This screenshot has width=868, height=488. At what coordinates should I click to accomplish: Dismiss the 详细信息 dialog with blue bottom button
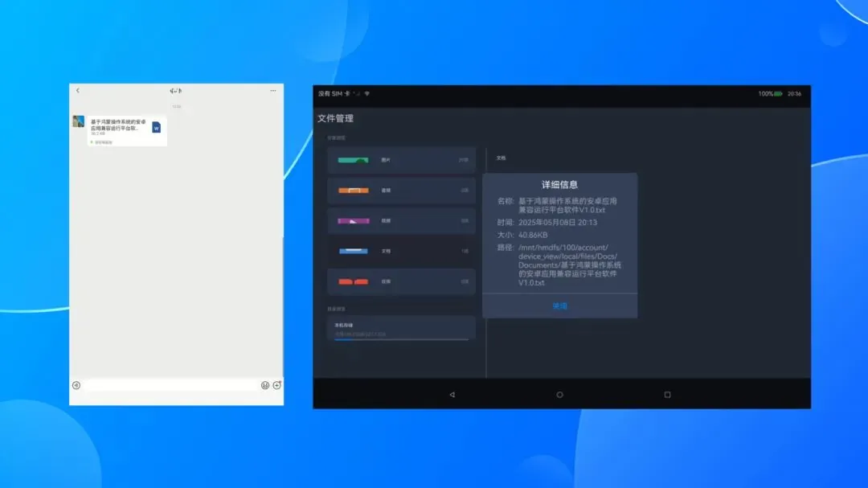click(559, 306)
